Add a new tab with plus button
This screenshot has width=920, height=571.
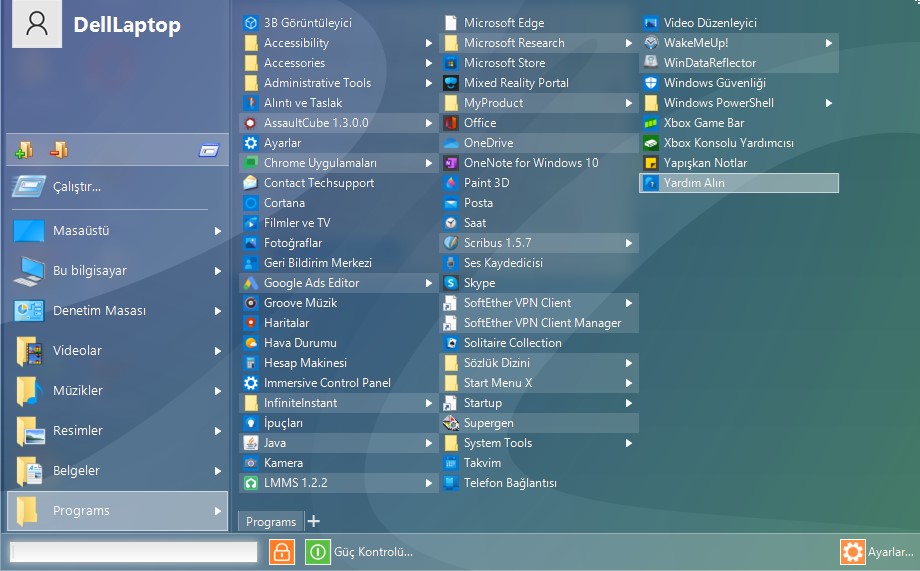(x=314, y=521)
